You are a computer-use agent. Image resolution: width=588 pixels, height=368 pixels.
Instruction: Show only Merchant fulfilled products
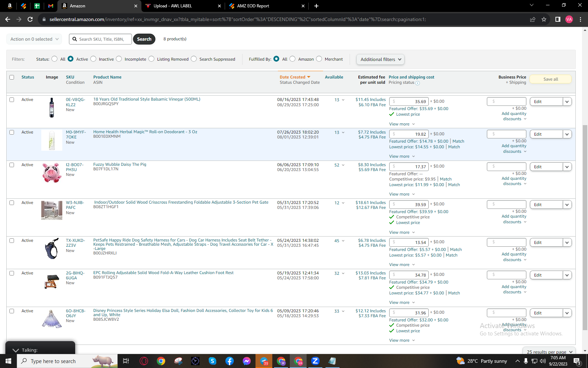[x=319, y=59]
